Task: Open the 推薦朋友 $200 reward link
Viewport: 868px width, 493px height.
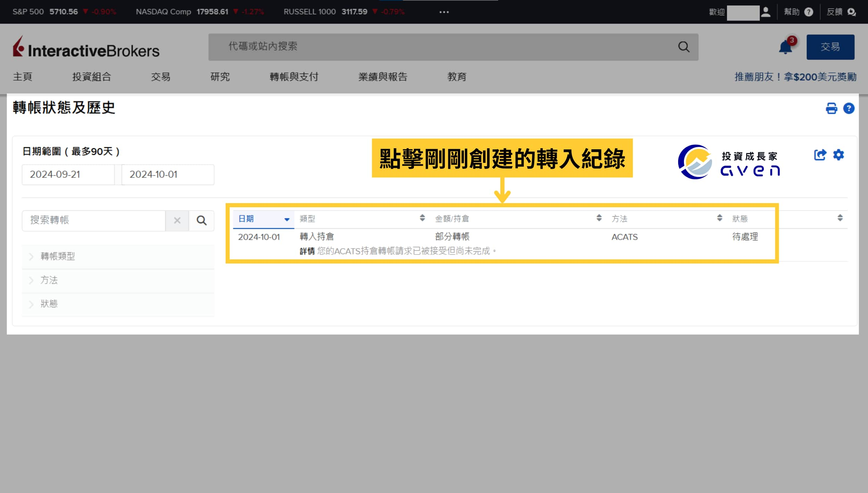Action: pyautogui.click(x=795, y=77)
